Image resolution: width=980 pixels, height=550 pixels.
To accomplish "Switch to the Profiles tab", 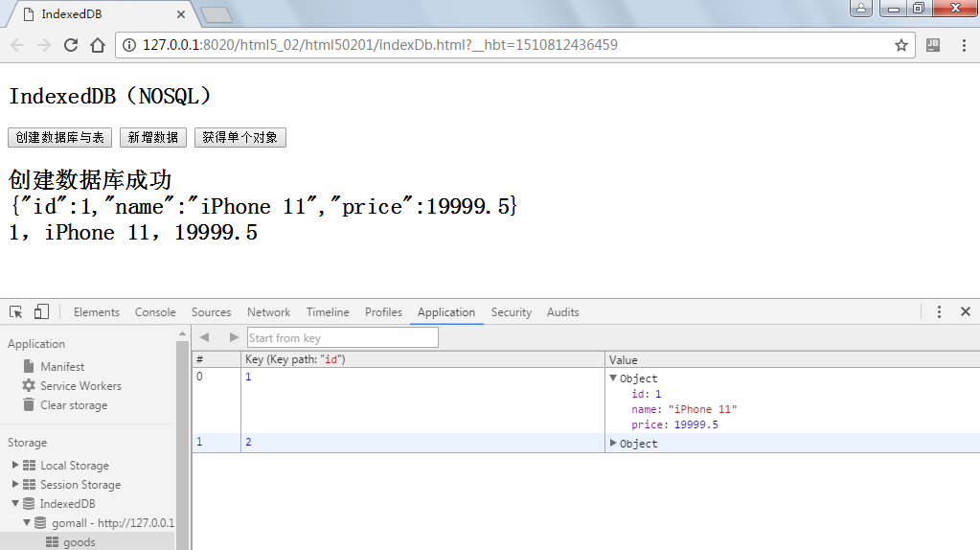I will pos(383,311).
